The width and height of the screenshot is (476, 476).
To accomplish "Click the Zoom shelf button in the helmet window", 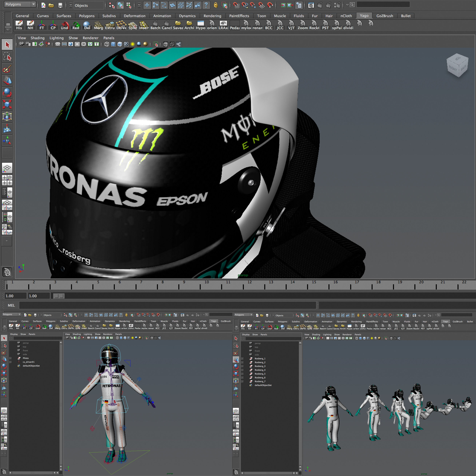I will (303, 25).
